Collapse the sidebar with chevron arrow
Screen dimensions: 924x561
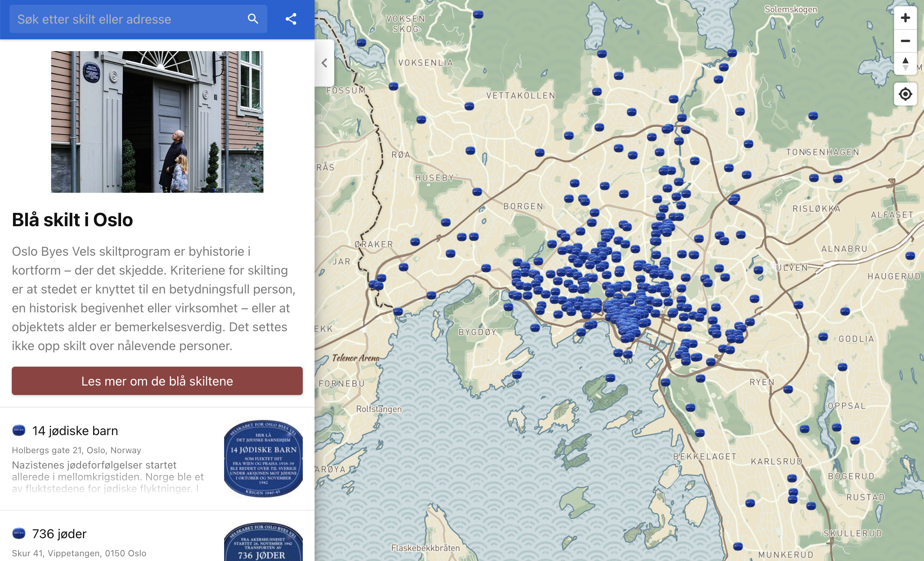point(324,63)
